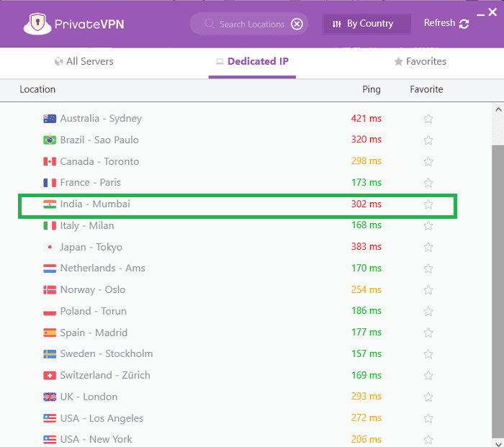The height and width of the screenshot is (447, 504).
Task: Clear search with the X icon
Action: coord(297,24)
